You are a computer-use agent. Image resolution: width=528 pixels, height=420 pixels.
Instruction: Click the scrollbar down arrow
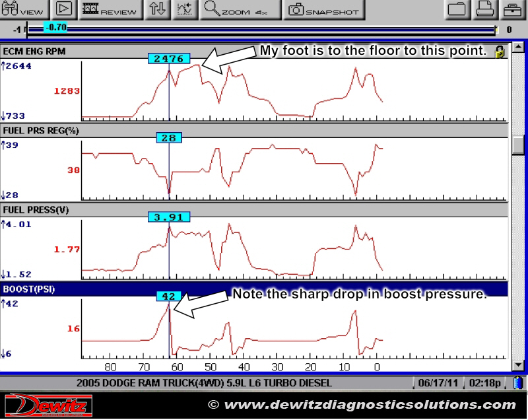518,365
